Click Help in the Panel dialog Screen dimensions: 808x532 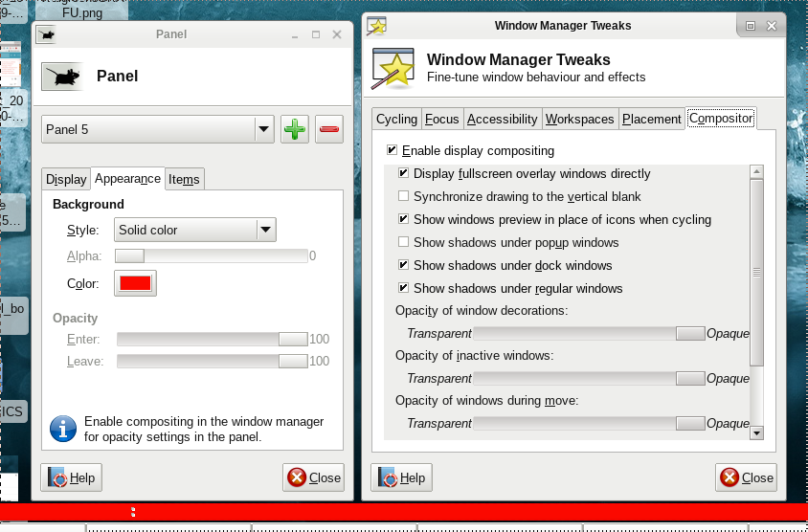coord(72,477)
